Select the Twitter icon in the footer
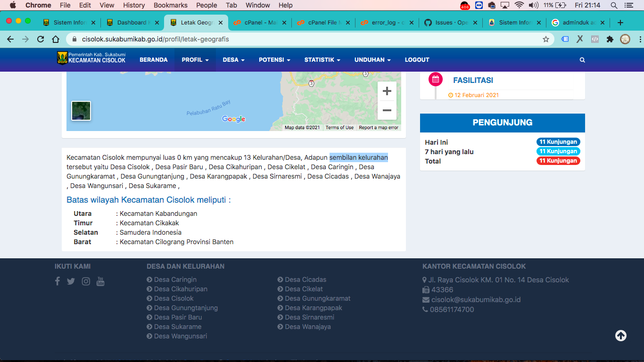The height and width of the screenshot is (362, 644). pos(71,281)
